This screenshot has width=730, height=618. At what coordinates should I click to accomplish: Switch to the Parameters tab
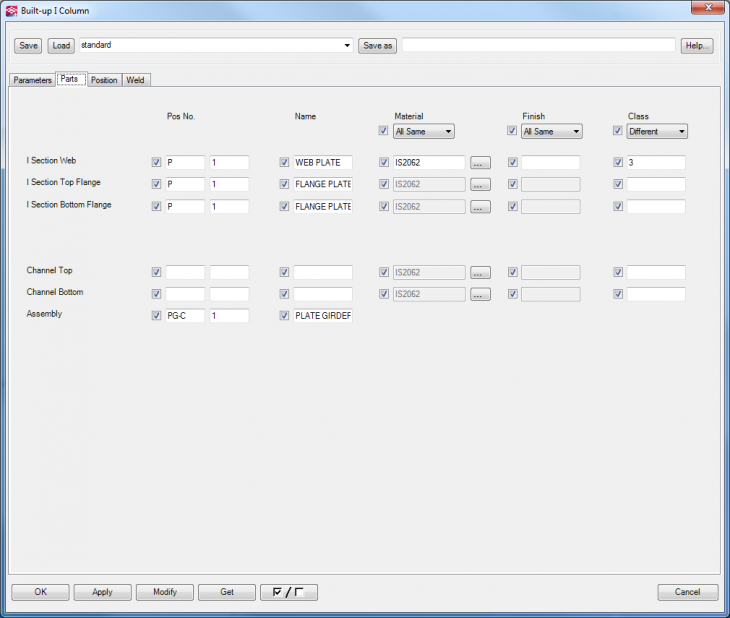click(32, 80)
